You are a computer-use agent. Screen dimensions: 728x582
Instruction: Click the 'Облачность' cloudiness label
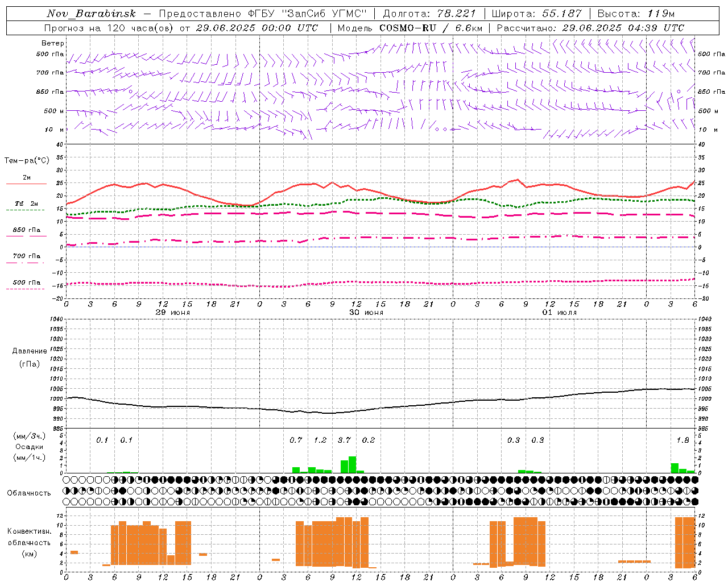click(29, 493)
